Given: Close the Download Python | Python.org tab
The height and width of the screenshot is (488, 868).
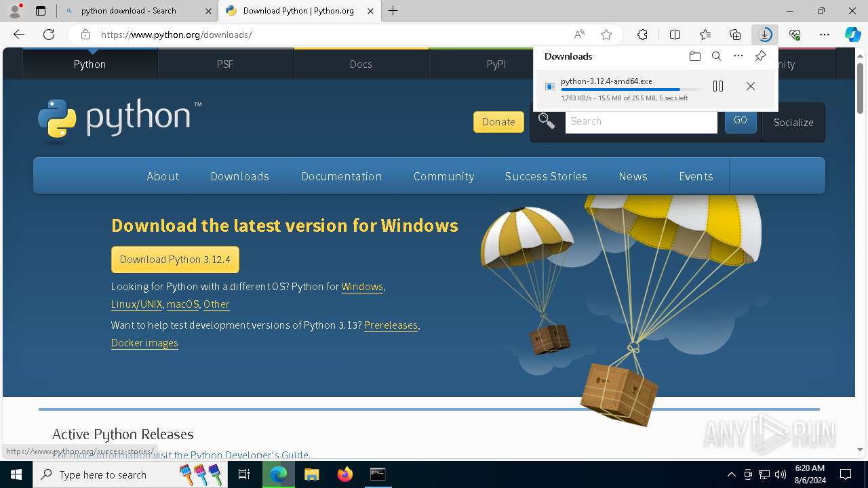Looking at the screenshot, I should (x=370, y=11).
